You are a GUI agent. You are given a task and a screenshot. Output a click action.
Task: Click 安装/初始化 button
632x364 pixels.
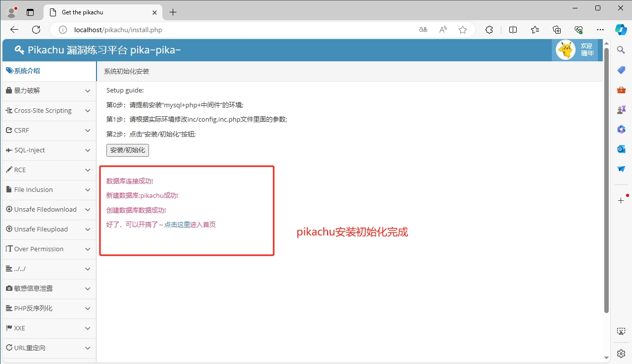128,150
